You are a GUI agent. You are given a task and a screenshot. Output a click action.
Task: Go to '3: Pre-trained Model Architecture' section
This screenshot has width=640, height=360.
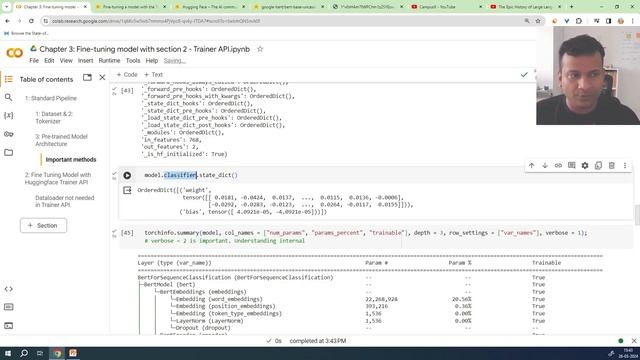tap(61, 140)
